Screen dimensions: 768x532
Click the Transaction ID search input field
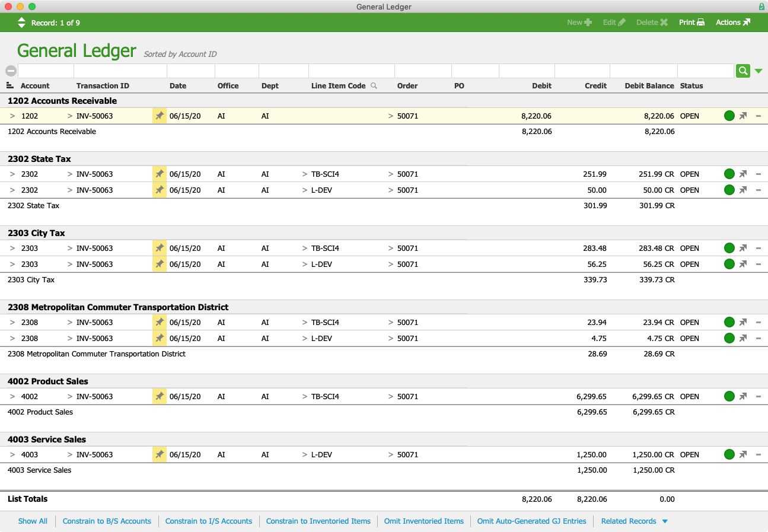tap(121, 71)
